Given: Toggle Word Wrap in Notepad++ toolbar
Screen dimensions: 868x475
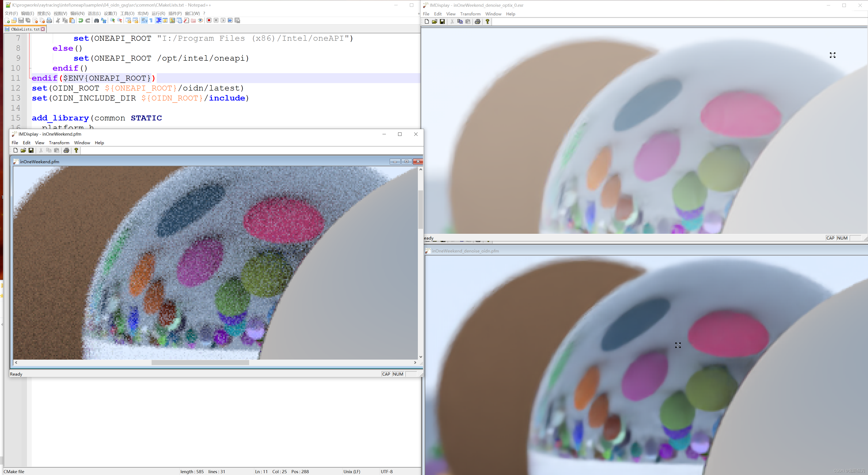Looking at the screenshot, I should [144, 21].
